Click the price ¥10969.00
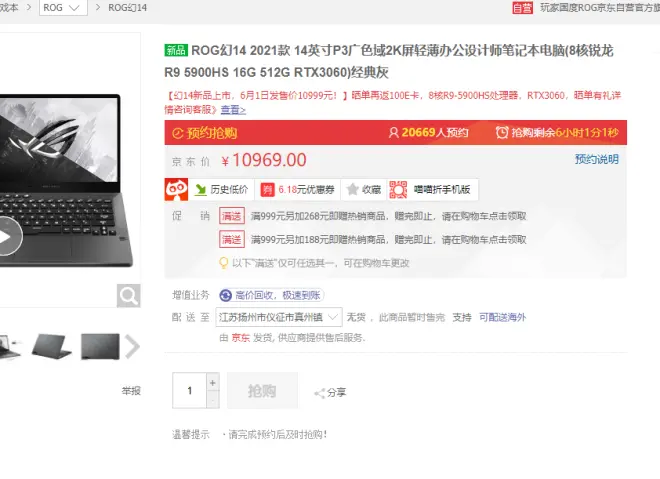 pyautogui.click(x=264, y=160)
